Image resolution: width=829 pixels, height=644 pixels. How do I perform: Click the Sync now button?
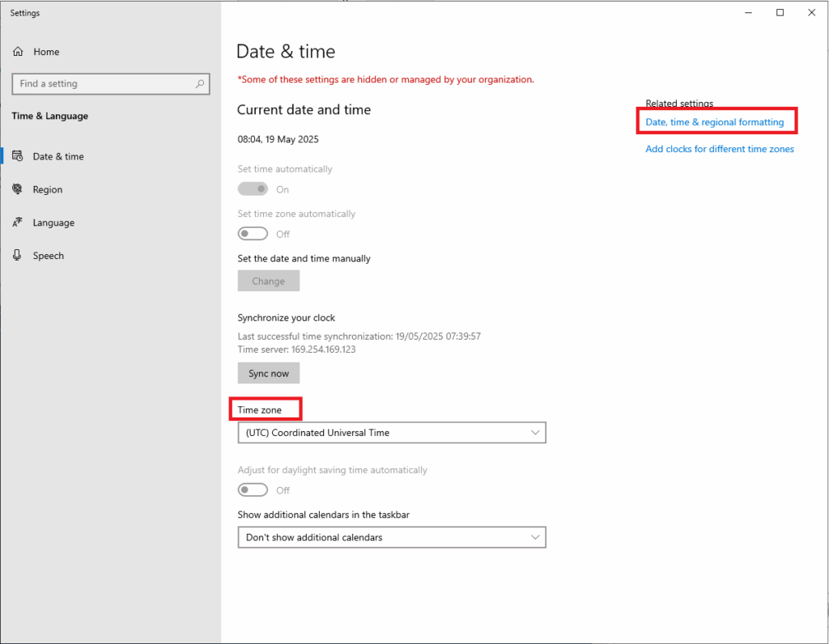(269, 373)
